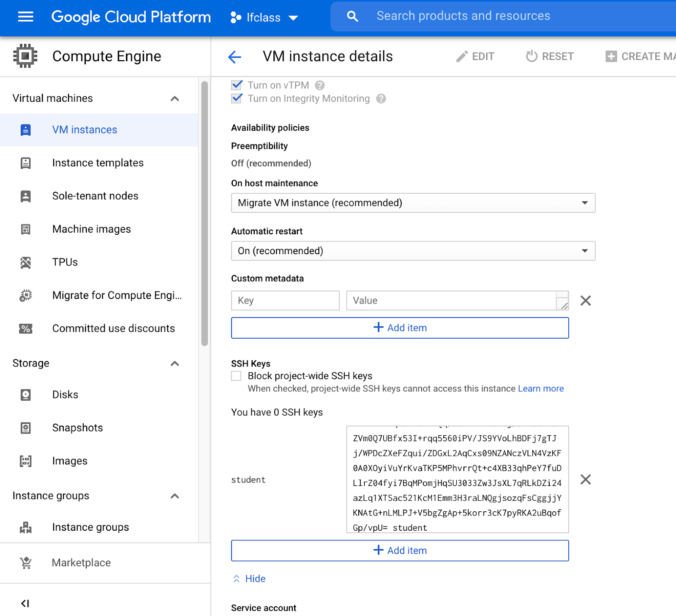
Task: Click the Create Machine Image button
Action: (640, 57)
